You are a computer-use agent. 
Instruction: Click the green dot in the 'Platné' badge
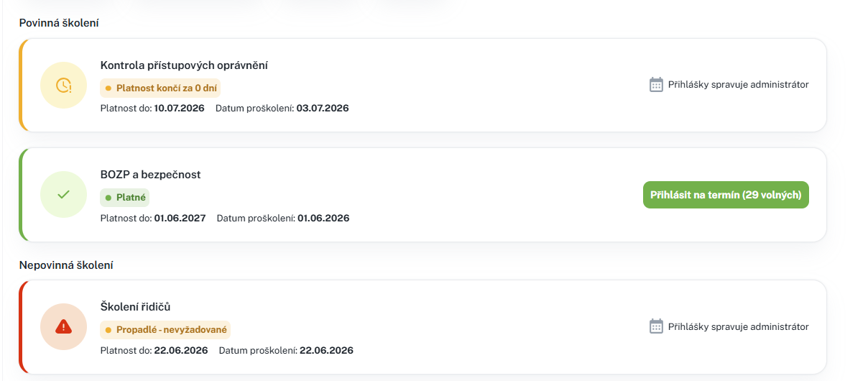coord(108,198)
